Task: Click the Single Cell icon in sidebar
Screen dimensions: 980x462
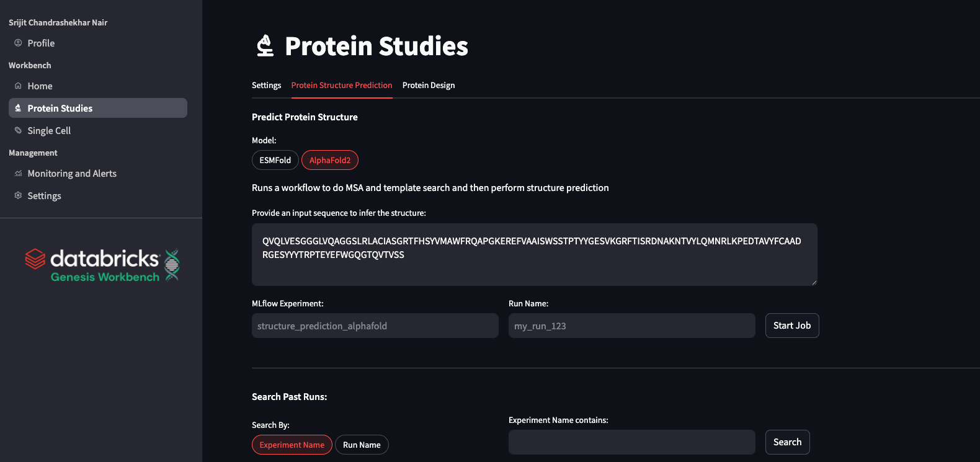Action: coord(18,130)
